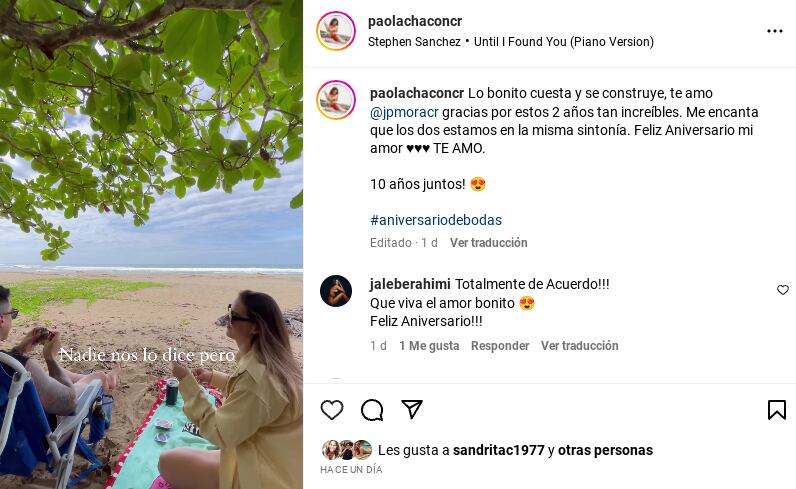View likes via 1 Me gusta

429,346
